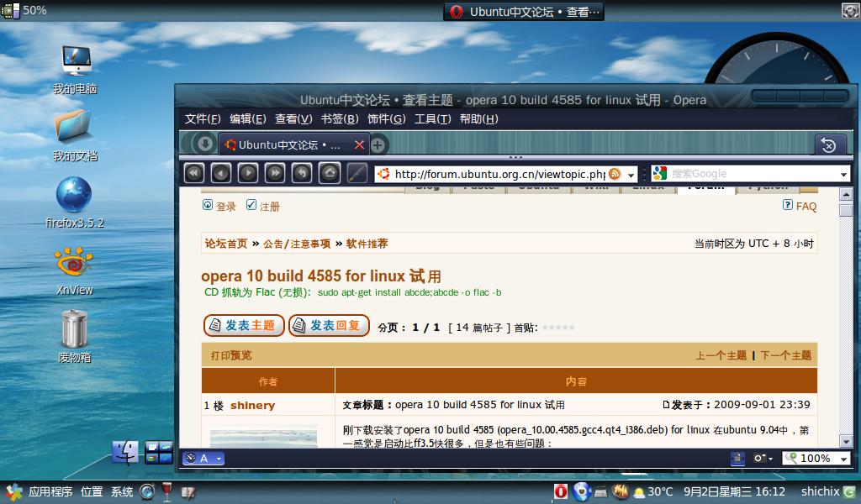Viewport: 861px width, 504px height.
Task: Close the Ubuntu中文论坛 tab
Action: [359, 144]
